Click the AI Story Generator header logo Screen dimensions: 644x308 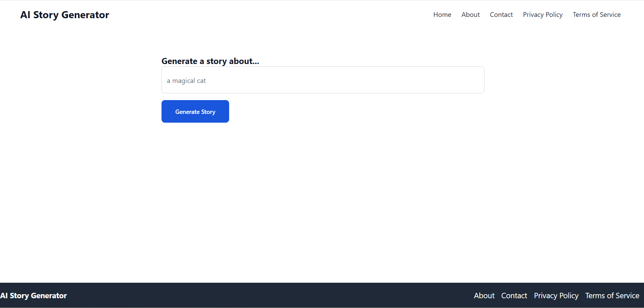[x=65, y=15]
